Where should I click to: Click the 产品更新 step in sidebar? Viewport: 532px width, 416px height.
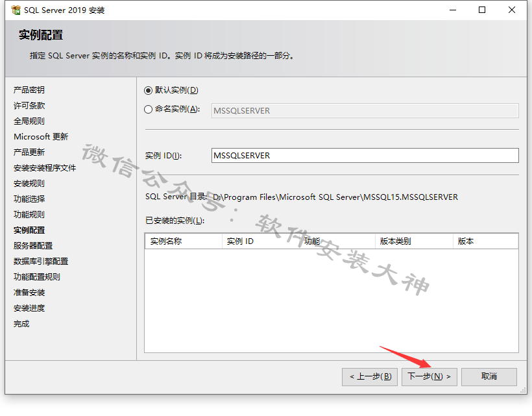pyautogui.click(x=29, y=153)
